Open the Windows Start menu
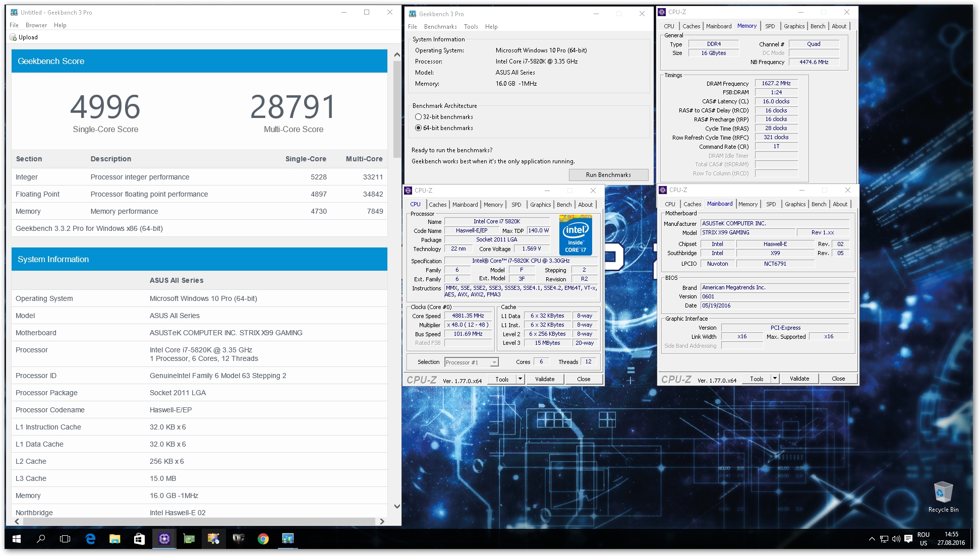Viewport: 980px width, 556px height. [x=16, y=539]
